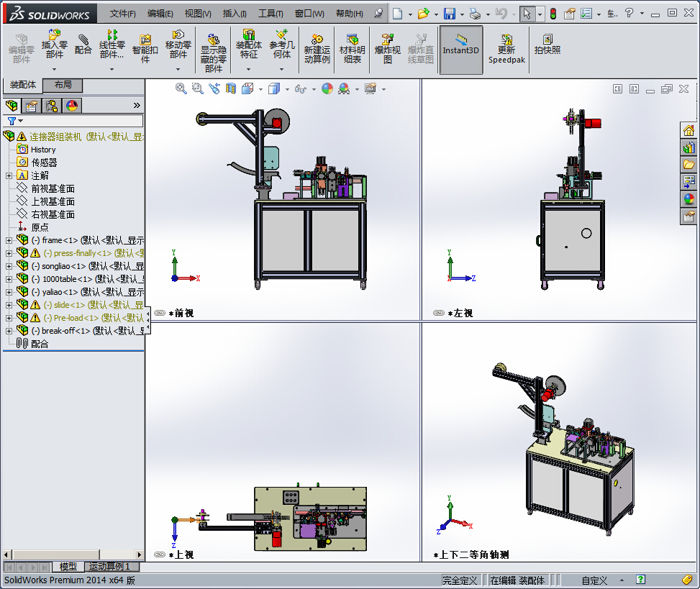700x589 pixels.
Task: Click 自定义 units in status bar
Action: click(x=594, y=580)
